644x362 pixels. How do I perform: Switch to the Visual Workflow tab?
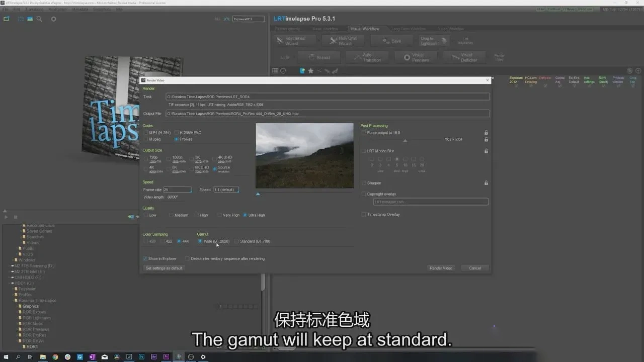tap(365, 29)
